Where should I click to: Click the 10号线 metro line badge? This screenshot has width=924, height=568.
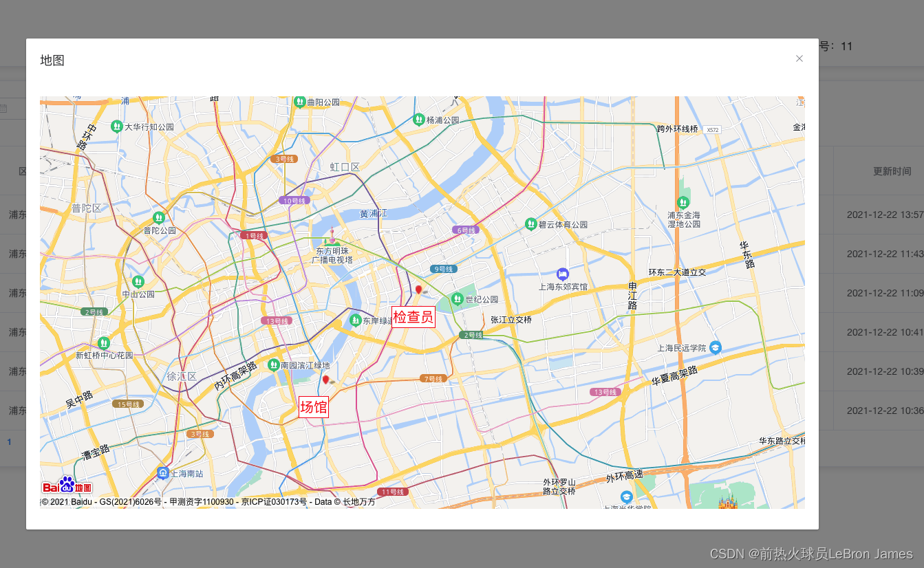pos(294,201)
